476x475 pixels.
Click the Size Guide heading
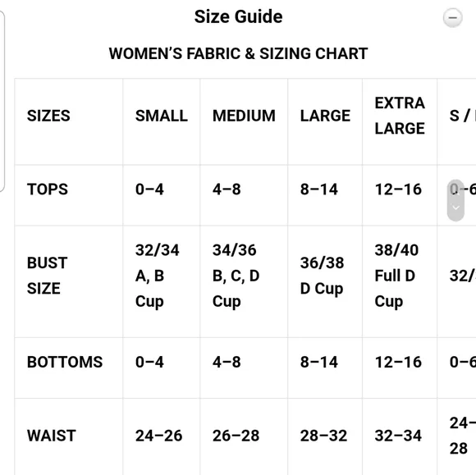click(238, 16)
